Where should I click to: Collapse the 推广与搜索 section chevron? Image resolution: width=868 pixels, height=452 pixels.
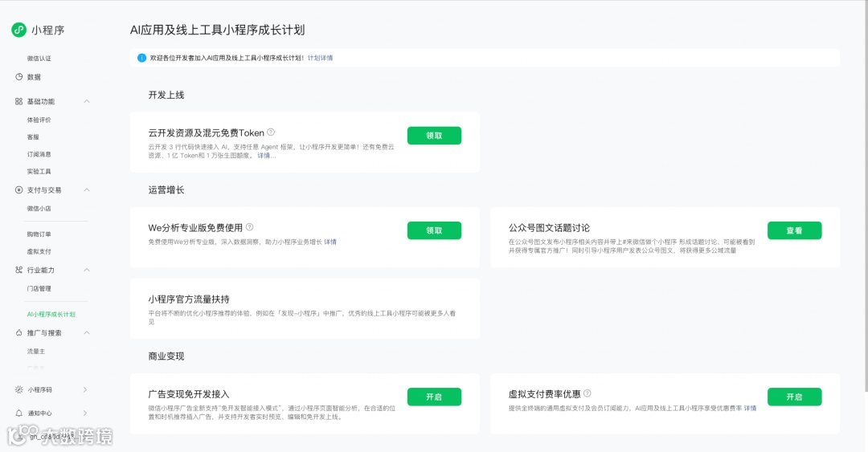(x=86, y=332)
